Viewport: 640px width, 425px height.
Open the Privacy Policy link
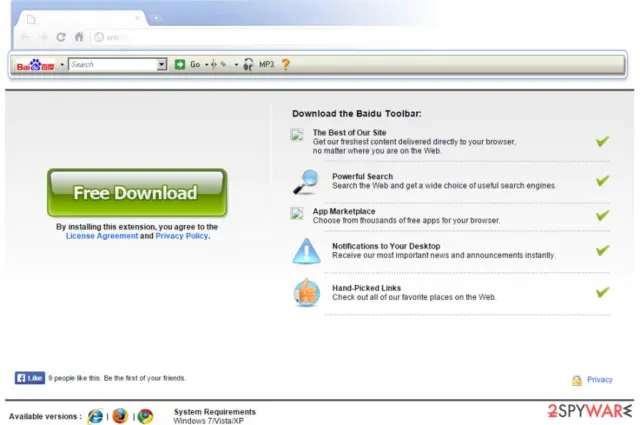coord(182,236)
